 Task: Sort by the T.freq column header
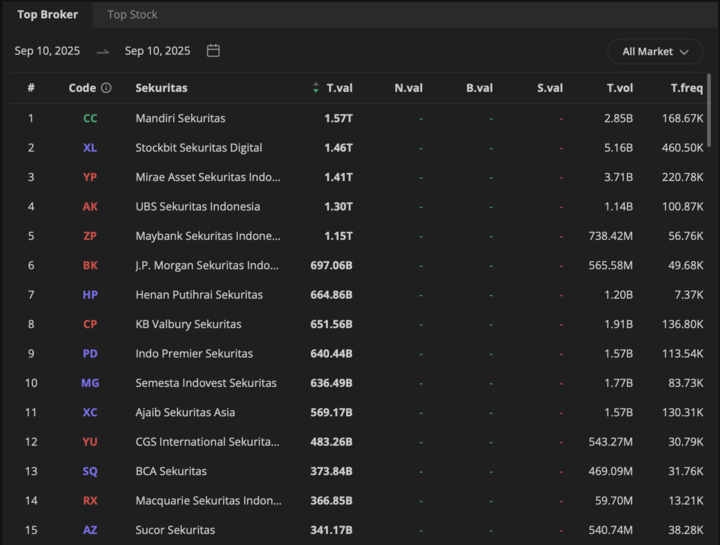[x=686, y=88]
